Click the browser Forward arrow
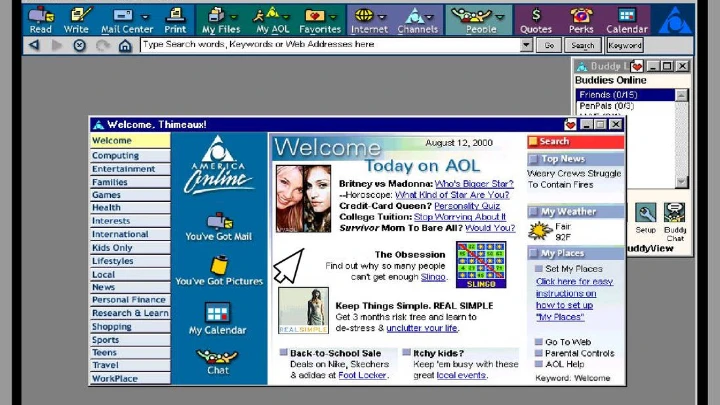Screen dimensions: 720x405 (57, 45)
